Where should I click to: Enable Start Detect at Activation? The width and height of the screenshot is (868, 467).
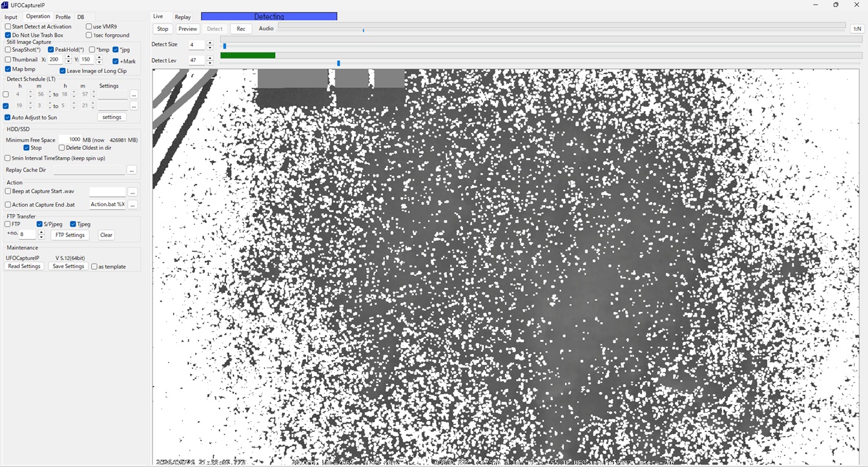(x=8, y=26)
